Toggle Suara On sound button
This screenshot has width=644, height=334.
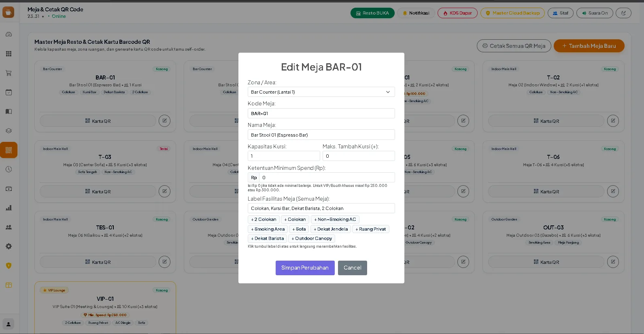coord(595,13)
